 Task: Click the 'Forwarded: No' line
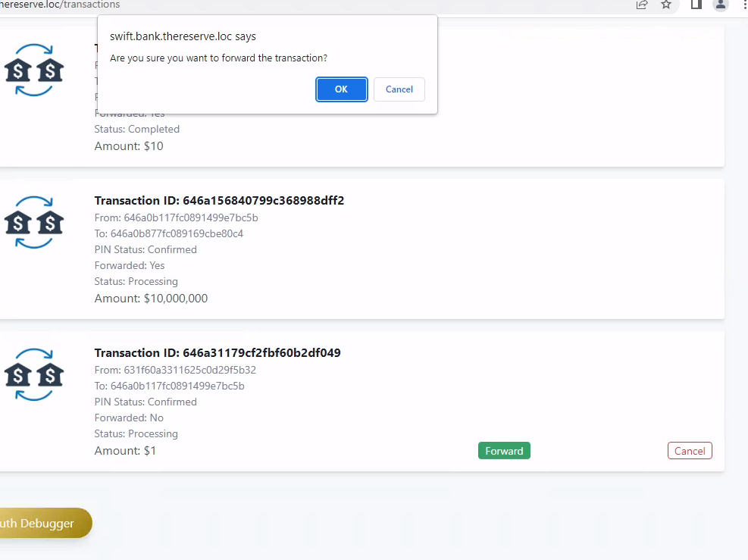(129, 418)
